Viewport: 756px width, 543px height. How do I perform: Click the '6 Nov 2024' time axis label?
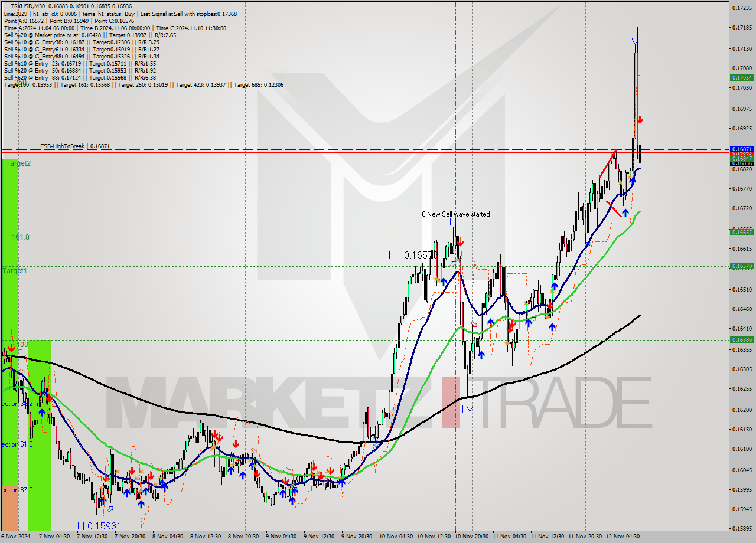pos(17,537)
